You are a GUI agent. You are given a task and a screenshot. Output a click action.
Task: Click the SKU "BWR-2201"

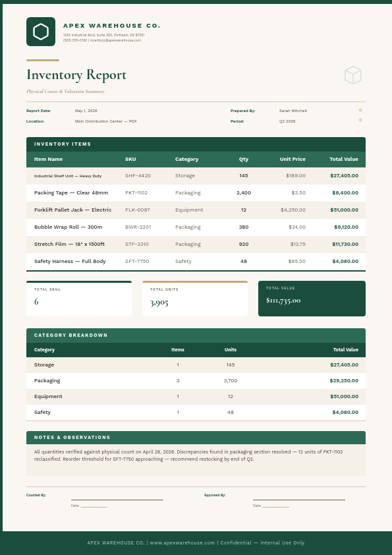pos(138,227)
